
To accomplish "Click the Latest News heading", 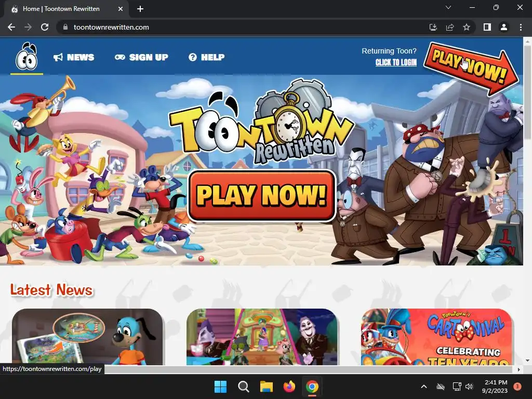I will tap(51, 290).
